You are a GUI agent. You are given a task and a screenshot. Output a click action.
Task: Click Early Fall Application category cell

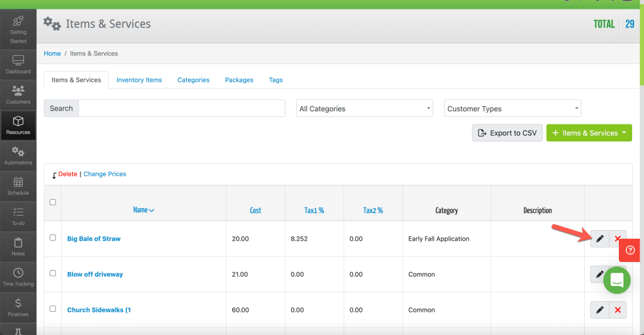pos(438,239)
